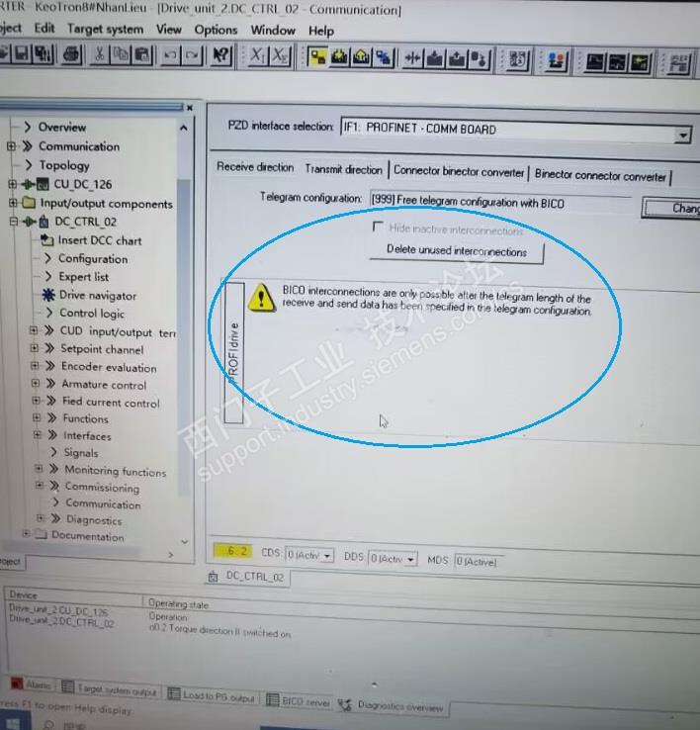Click the Print toolbar icon

pos(71,55)
